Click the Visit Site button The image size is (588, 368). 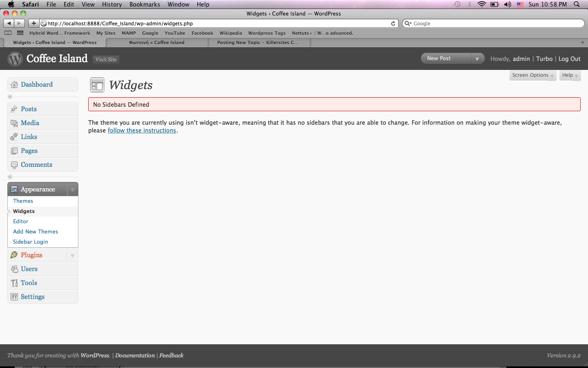point(106,60)
